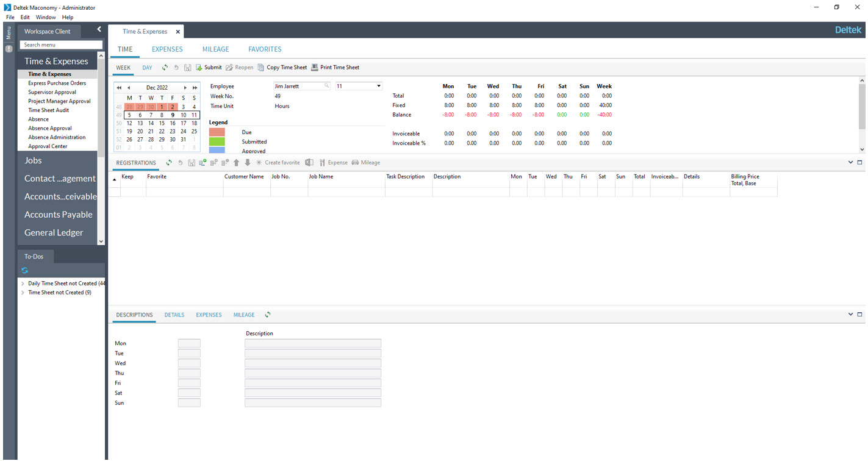Open the Accounts Payable section
This screenshot has width=868, height=461.
pos(58,215)
